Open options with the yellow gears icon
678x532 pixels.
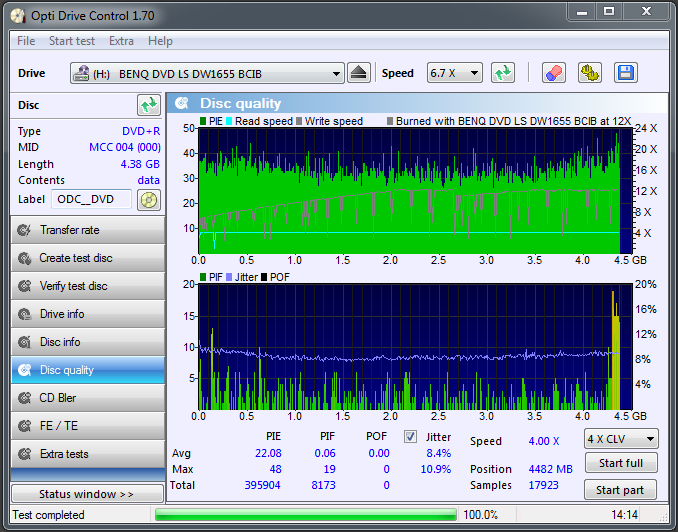tap(590, 73)
